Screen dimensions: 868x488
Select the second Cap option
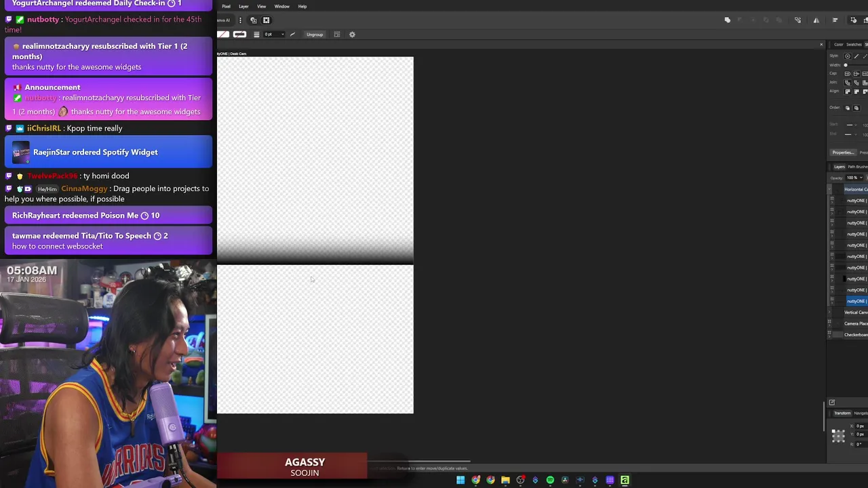point(856,73)
